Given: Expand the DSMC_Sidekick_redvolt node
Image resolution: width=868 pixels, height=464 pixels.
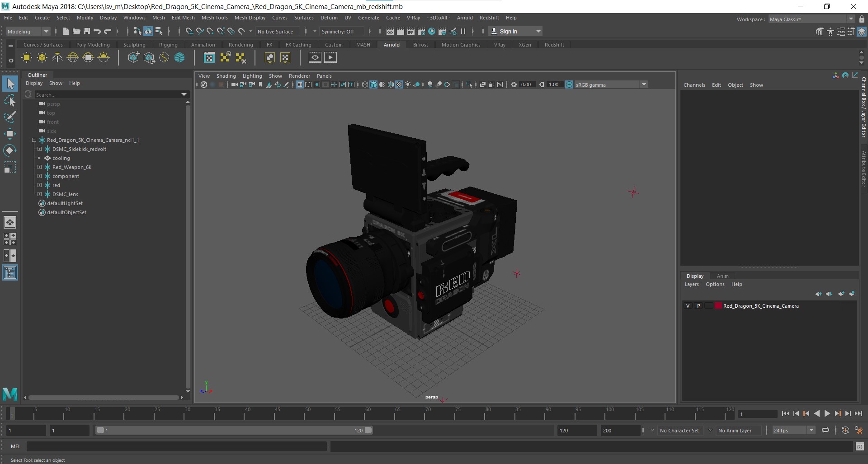Looking at the screenshot, I should pyautogui.click(x=39, y=149).
